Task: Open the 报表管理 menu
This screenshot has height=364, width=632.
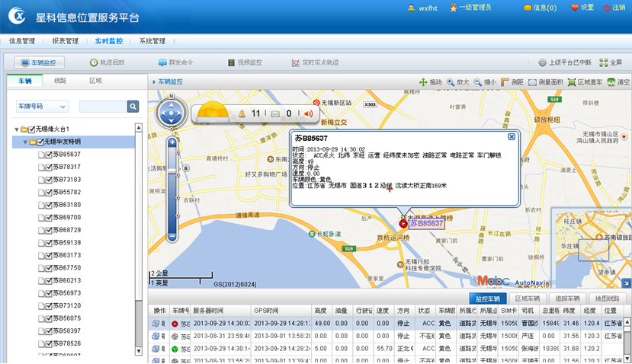Action: (65, 41)
